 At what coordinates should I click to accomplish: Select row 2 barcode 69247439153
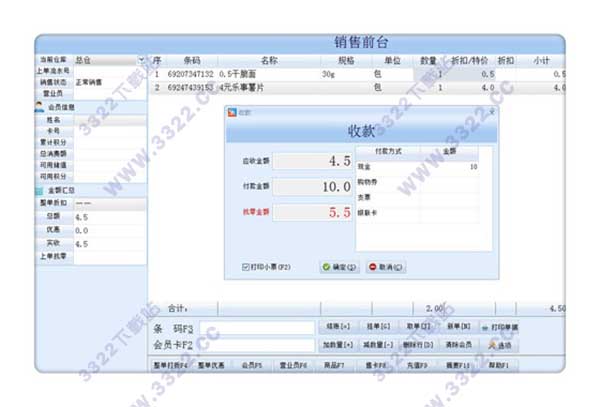pyautogui.click(x=190, y=88)
